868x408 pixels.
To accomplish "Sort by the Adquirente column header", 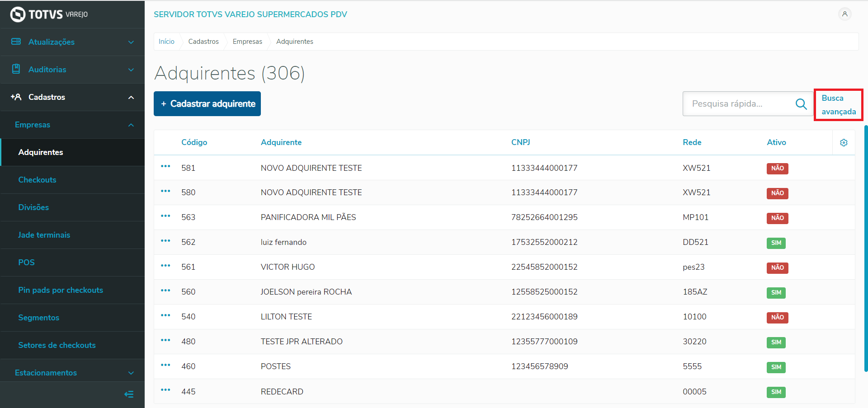I will click(281, 142).
